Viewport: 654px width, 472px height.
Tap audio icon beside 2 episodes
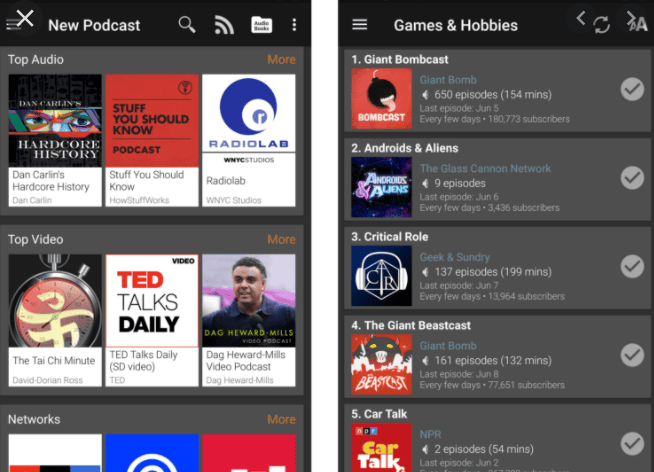(425, 449)
